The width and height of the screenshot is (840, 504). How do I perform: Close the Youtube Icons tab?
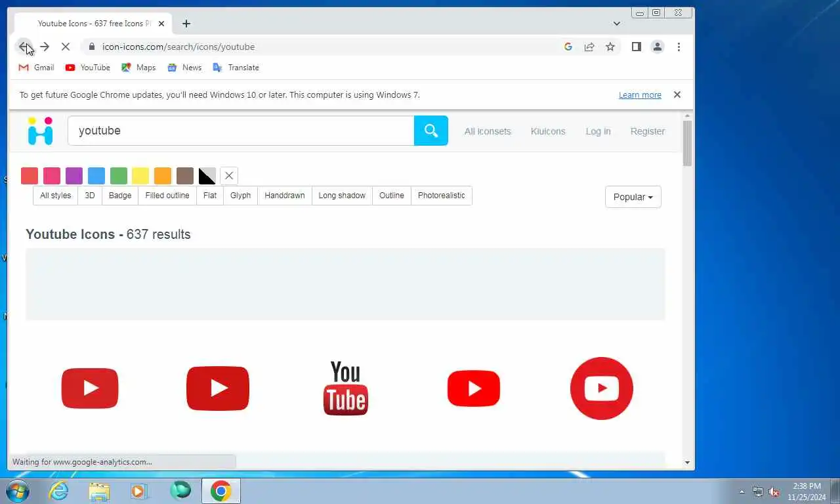click(161, 24)
